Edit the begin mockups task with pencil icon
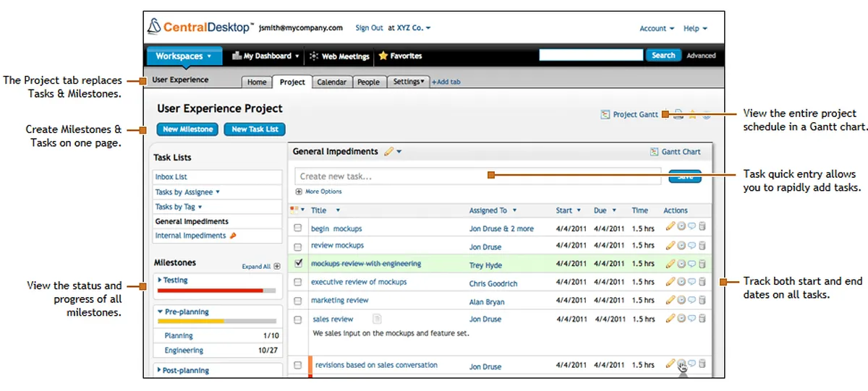The width and height of the screenshot is (868, 391). point(670,228)
